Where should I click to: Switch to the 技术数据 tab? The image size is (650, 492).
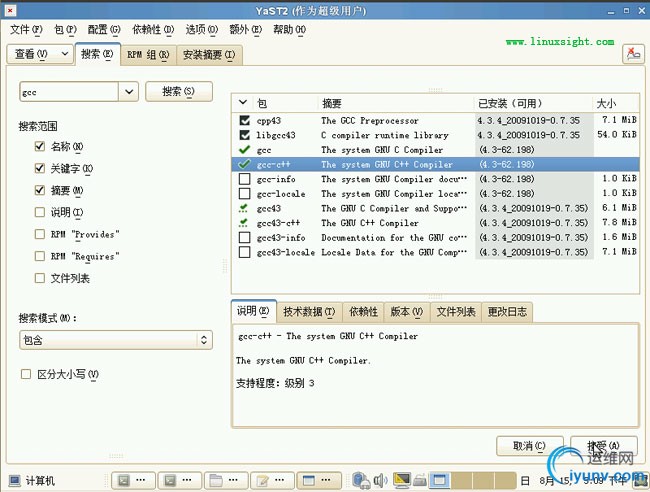click(x=309, y=312)
